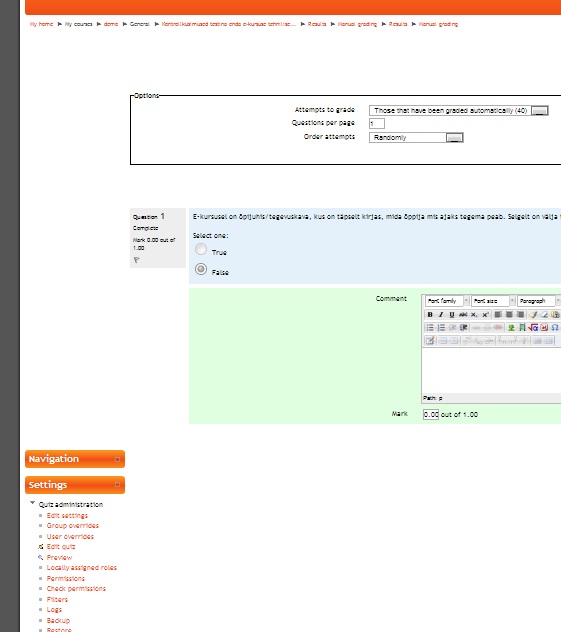Go to My home breadcrumb
Image resolution: width=561 pixels, height=632 pixels.
click(x=41, y=24)
